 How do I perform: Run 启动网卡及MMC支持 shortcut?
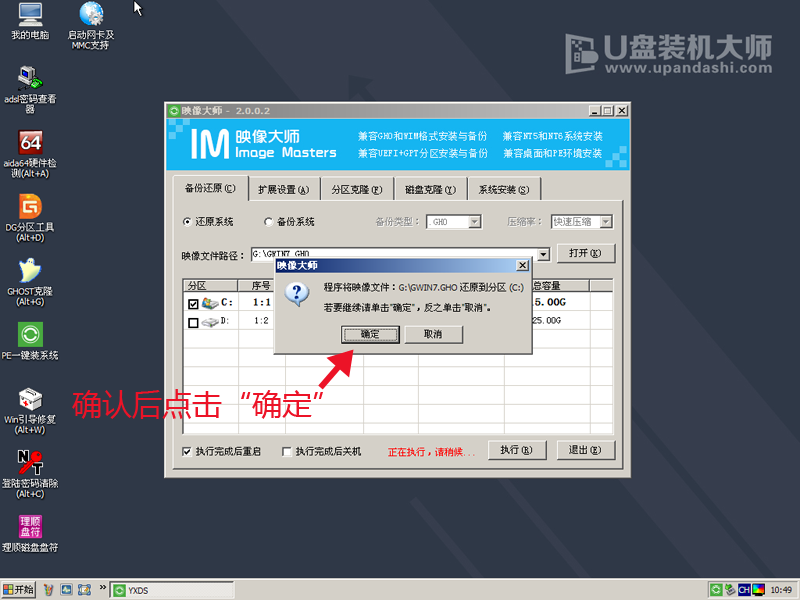[90, 15]
